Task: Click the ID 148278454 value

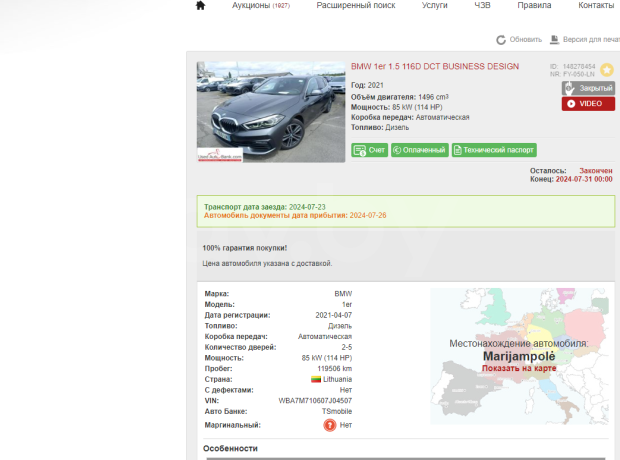Action: tap(579, 66)
